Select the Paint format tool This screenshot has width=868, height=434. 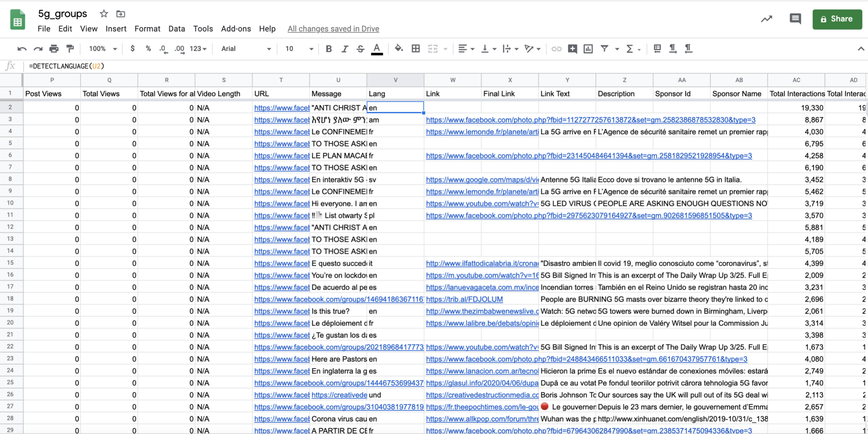click(70, 49)
